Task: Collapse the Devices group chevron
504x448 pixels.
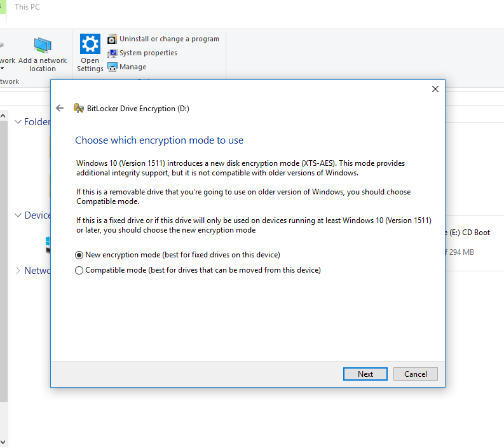Action: tap(18, 215)
